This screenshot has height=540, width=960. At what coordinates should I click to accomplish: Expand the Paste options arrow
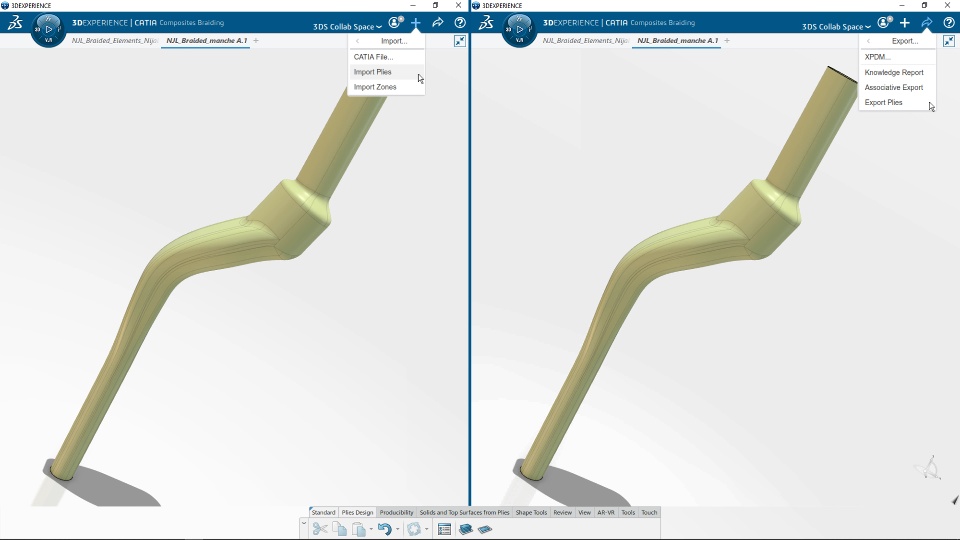371,530
